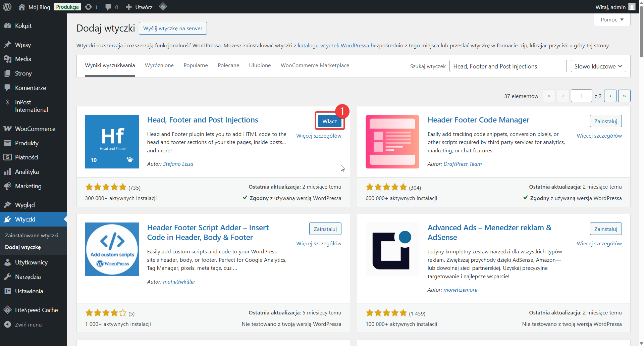Open the WordPress logo menu

click(x=7, y=7)
